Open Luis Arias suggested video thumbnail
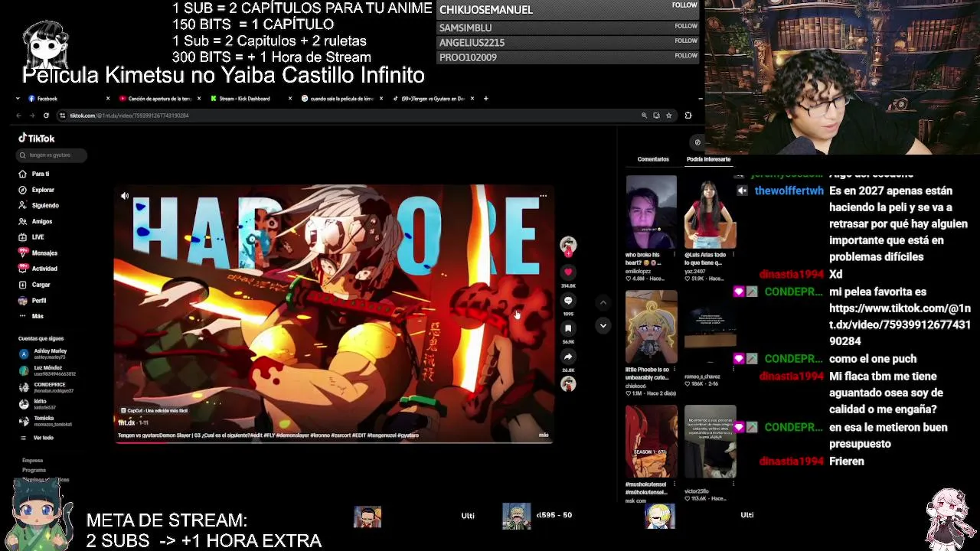This screenshot has height=551, width=980. tap(710, 212)
